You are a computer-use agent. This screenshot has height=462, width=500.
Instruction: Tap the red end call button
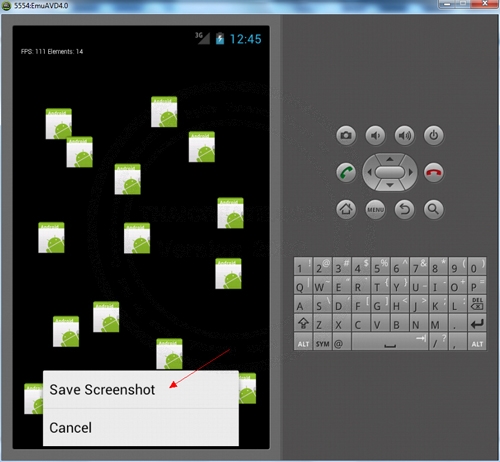pos(433,172)
